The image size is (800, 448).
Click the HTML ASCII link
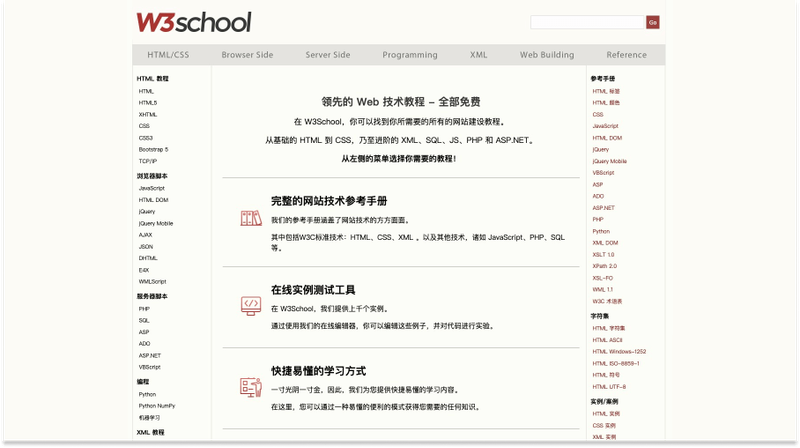608,340
